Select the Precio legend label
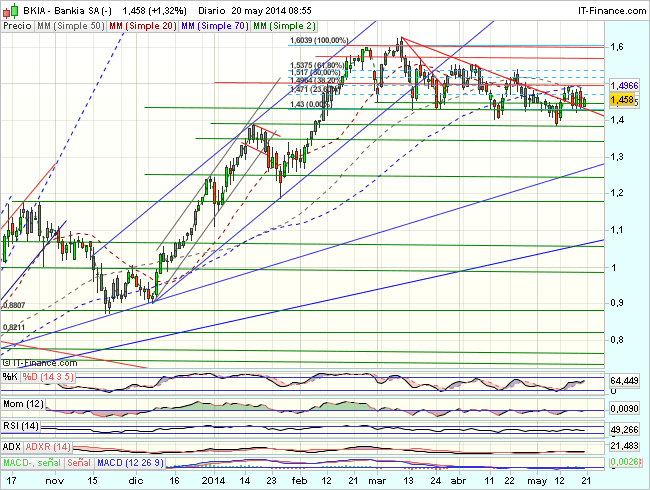The width and height of the screenshot is (650, 490). pyautogui.click(x=17, y=25)
